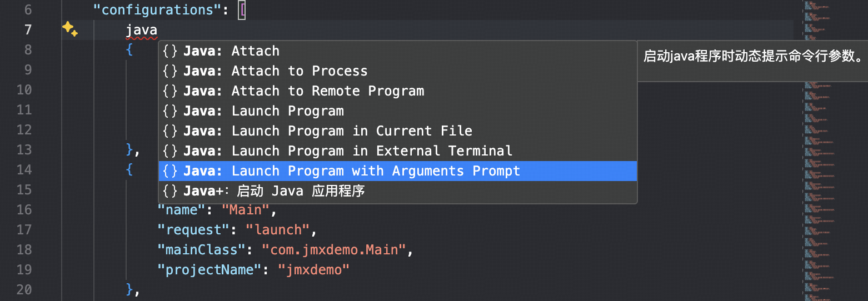868x301 pixels.
Task: Pick Launch Program in External Terminal
Action: [x=397, y=151]
